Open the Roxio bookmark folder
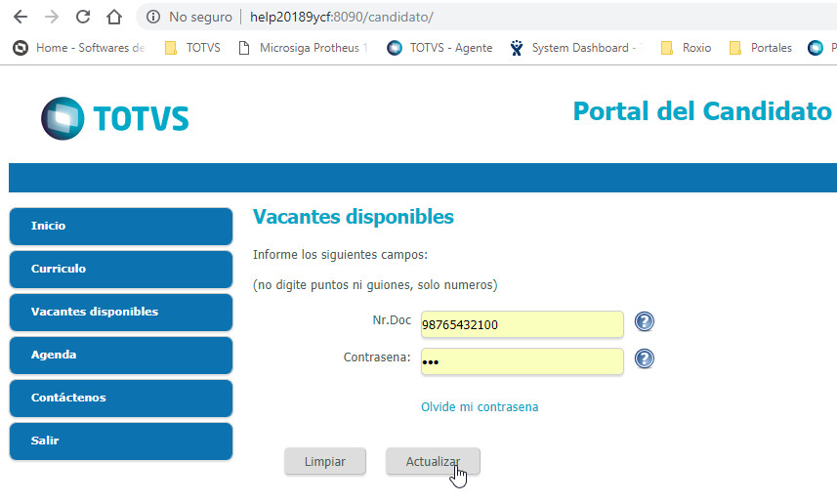 pyautogui.click(x=686, y=48)
